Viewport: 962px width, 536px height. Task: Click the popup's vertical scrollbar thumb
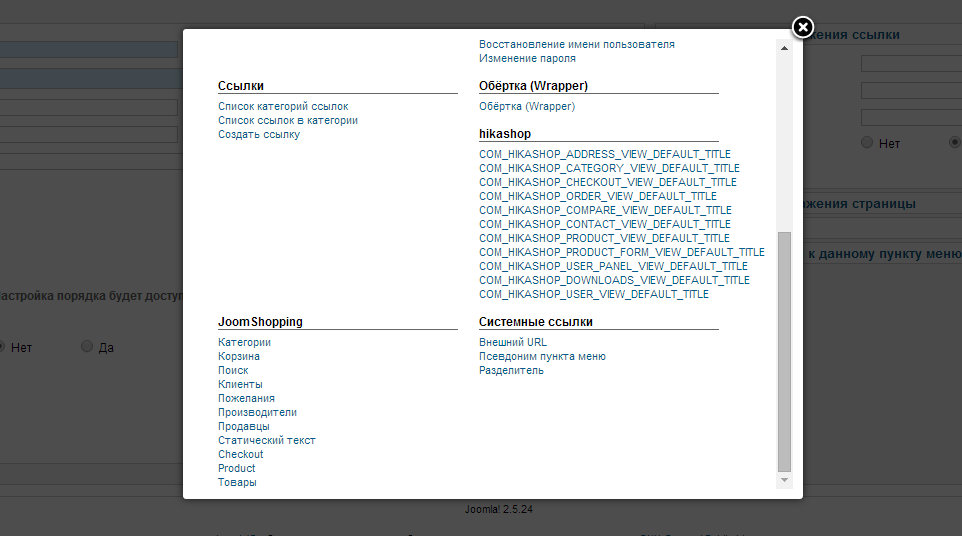point(784,350)
